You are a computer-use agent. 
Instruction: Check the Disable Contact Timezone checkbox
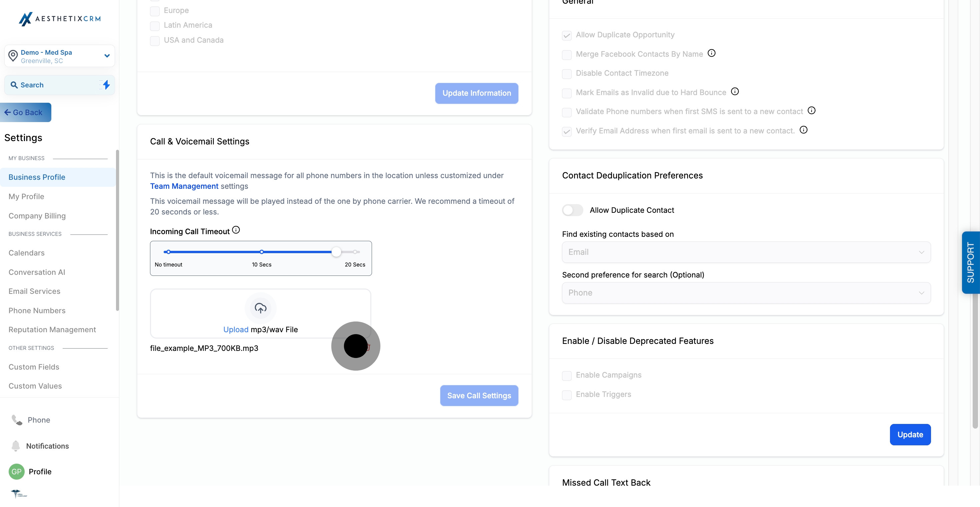pos(566,74)
